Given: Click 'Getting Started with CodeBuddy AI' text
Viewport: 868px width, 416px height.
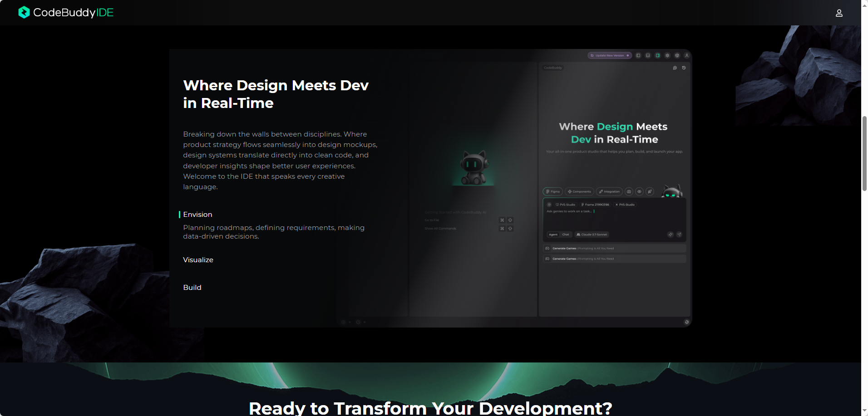Looking at the screenshot, I should [x=455, y=212].
